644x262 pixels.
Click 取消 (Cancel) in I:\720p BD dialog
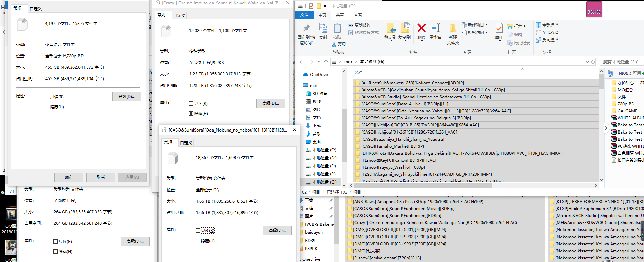coord(101,177)
